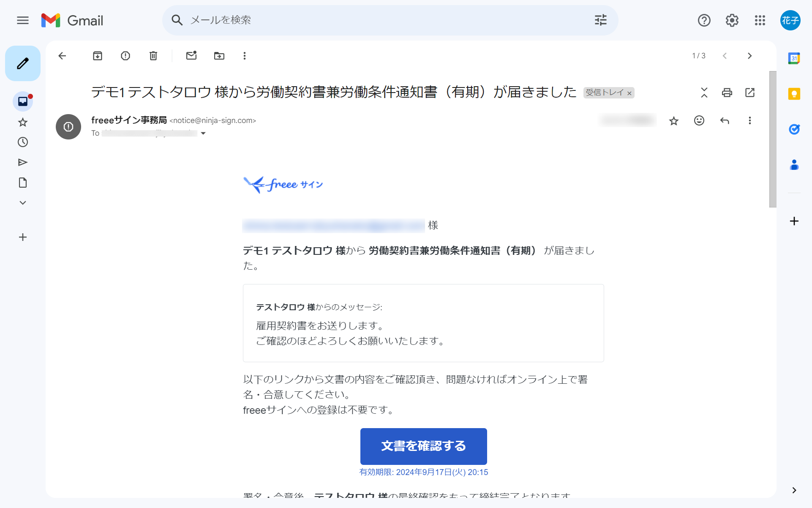The image size is (812, 508).
Task: Toggle the main menu hamburger button
Action: pos(23,20)
